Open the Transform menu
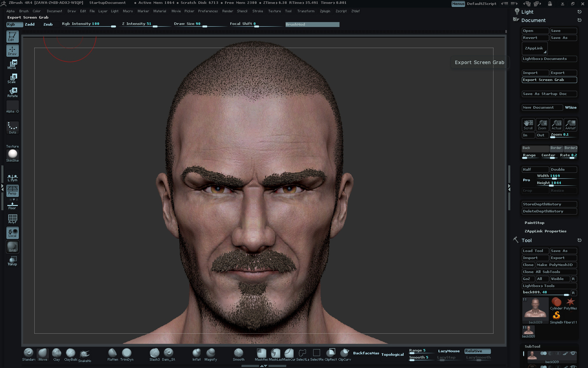Viewport: 588px width, 368px height. tap(306, 11)
